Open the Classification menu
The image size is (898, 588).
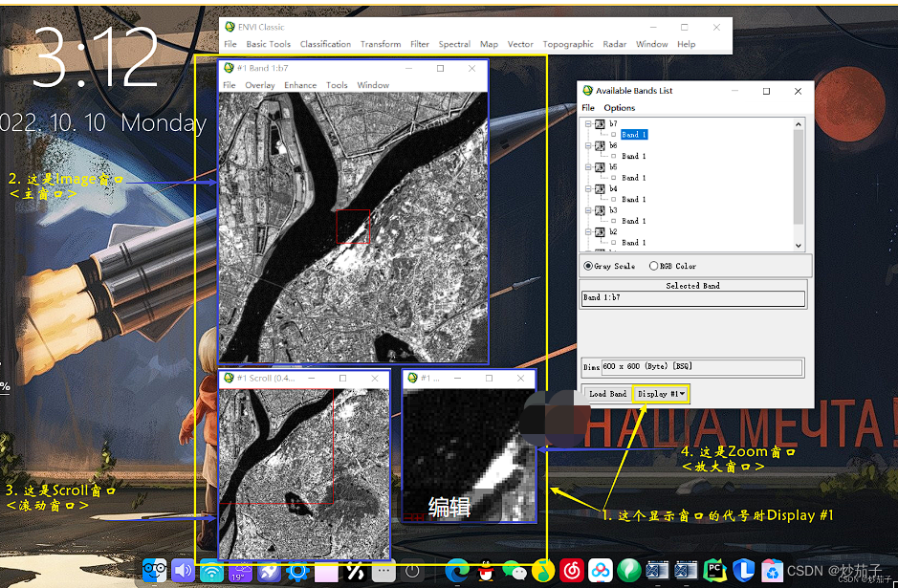325,44
